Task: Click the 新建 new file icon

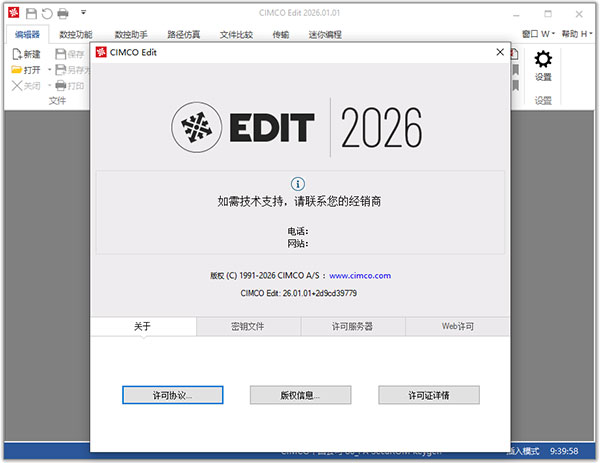Action: point(17,54)
